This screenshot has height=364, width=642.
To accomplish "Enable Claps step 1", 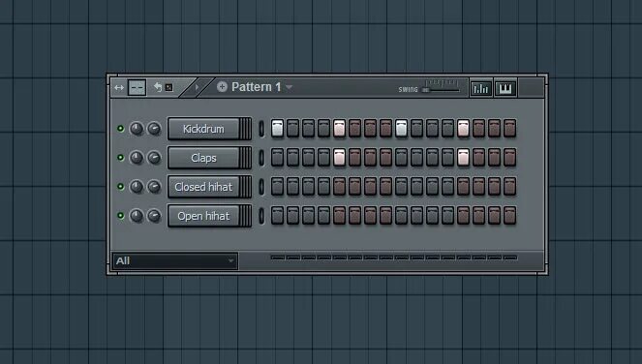I will [277, 157].
